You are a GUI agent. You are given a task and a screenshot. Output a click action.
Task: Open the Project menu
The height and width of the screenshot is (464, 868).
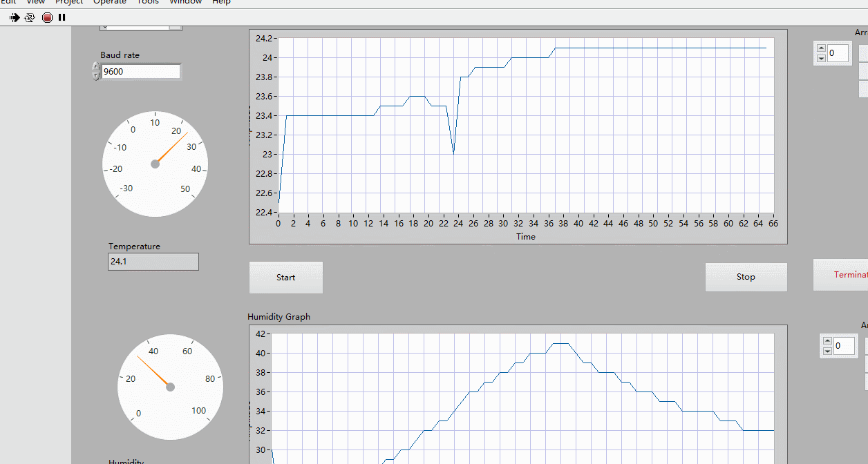(x=69, y=2)
